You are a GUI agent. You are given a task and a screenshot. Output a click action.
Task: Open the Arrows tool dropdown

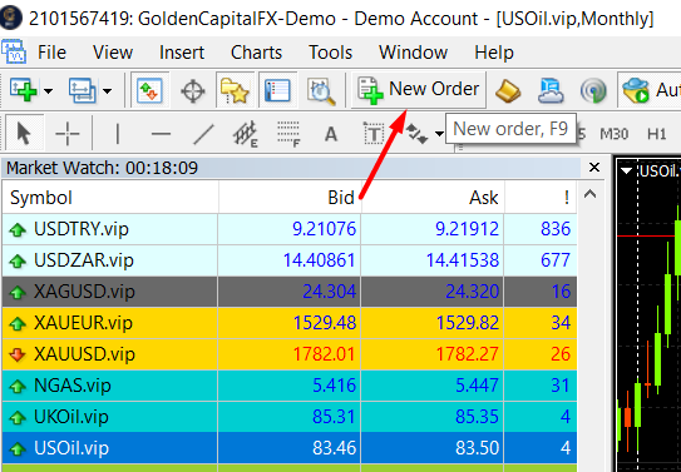(439, 134)
